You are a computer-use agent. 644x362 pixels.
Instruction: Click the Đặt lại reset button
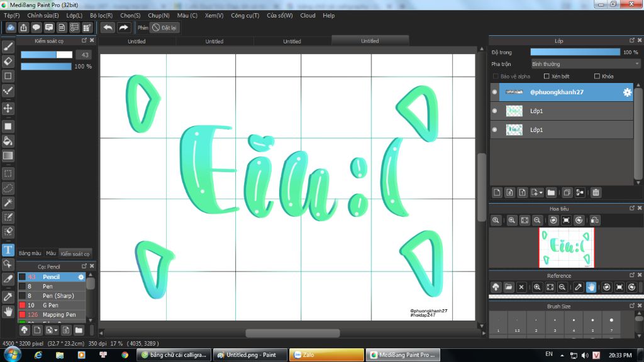(x=164, y=28)
